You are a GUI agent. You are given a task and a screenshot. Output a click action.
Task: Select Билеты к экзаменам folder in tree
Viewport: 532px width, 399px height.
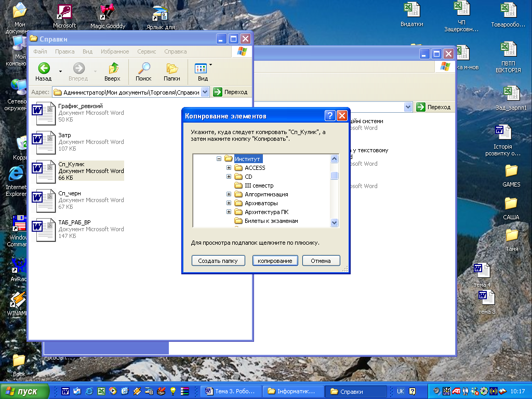[x=271, y=221]
